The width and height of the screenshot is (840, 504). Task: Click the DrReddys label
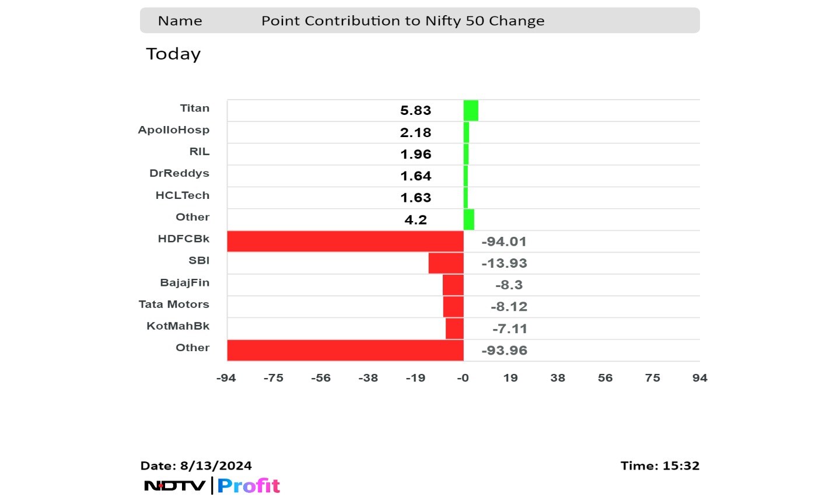[x=179, y=173]
